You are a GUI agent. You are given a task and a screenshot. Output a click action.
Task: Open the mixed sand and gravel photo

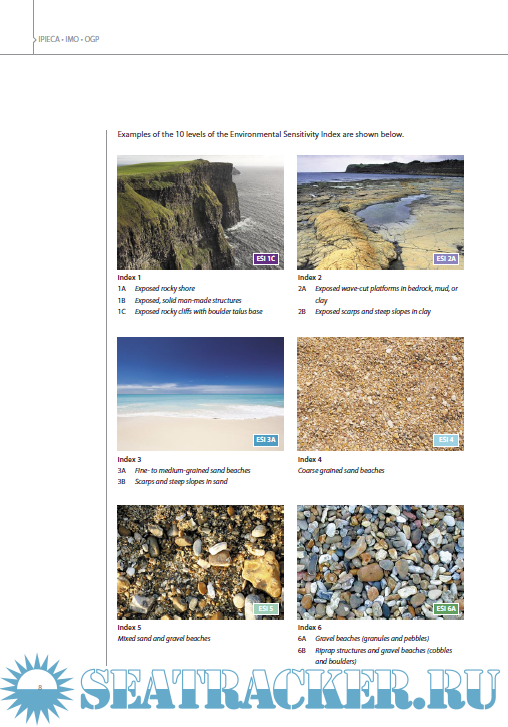click(200, 562)
